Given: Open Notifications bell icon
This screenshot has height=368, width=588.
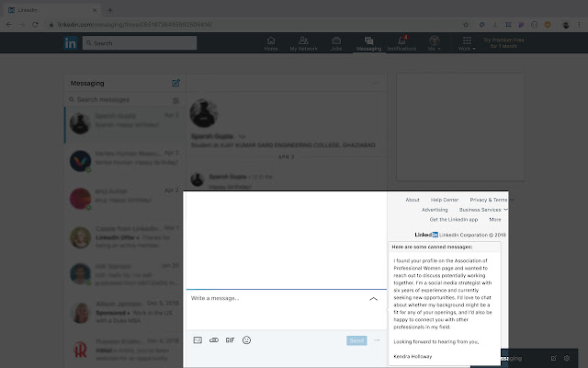Looking at the screenshot, I should [401, 43].
